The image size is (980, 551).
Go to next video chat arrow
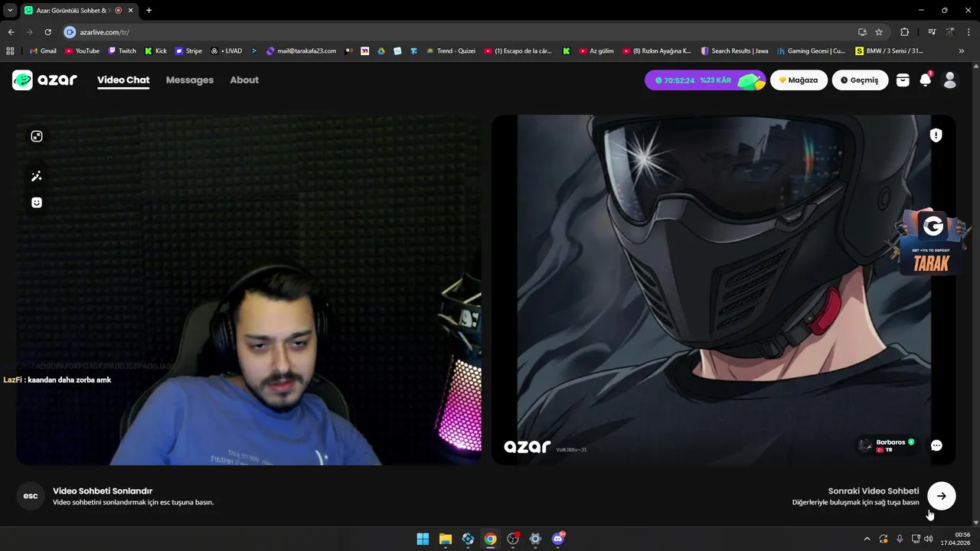[942, 496]
